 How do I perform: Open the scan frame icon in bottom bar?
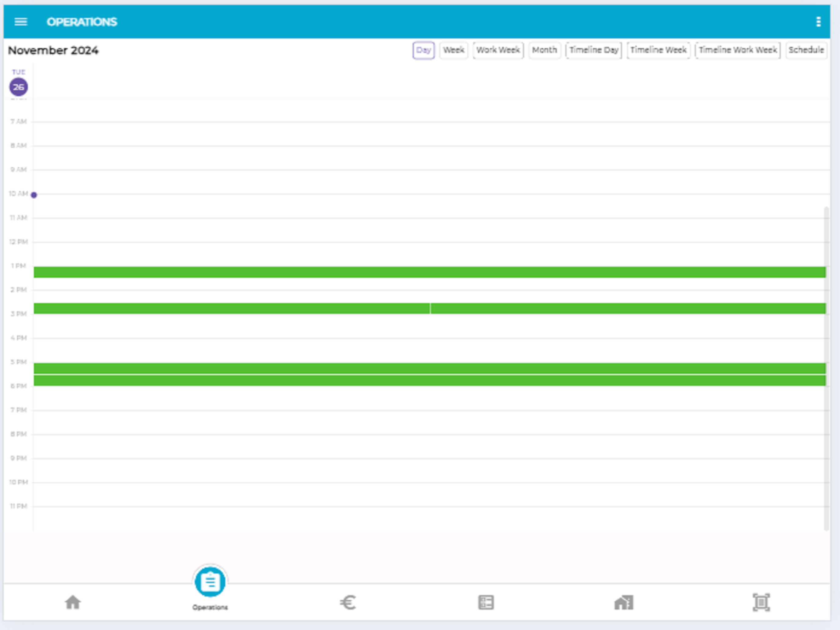coord(761,602)
